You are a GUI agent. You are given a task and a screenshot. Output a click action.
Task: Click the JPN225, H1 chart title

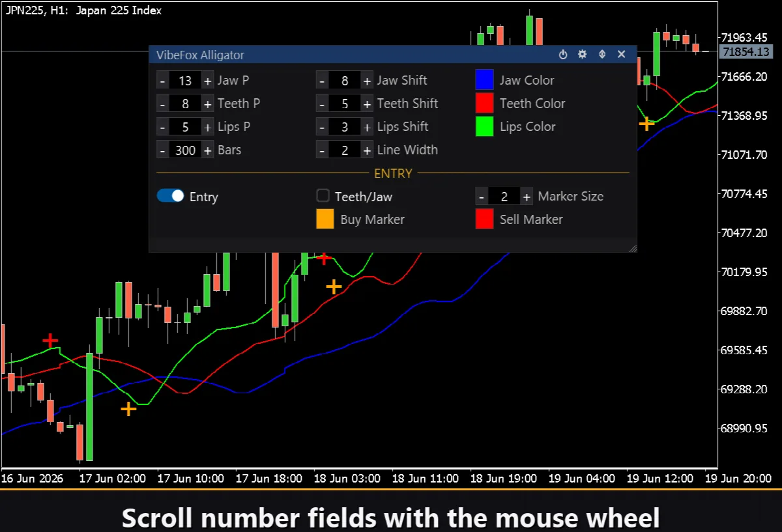coord(83,10)
